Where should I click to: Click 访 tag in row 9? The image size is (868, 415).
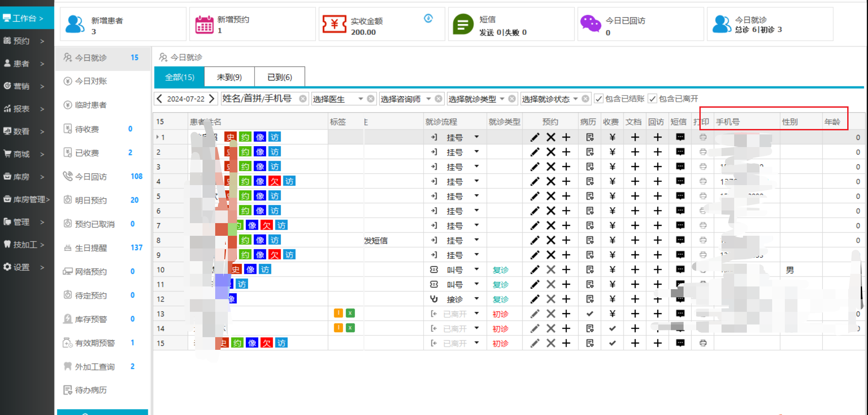(289, 255)
